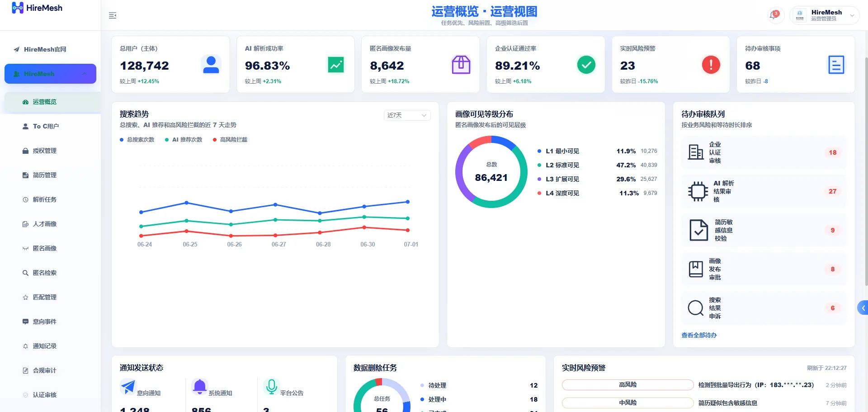The image size is (868, 412).
Task: Toggle the 待处理 legend in 数据删除任务
Action: point(433,385)
